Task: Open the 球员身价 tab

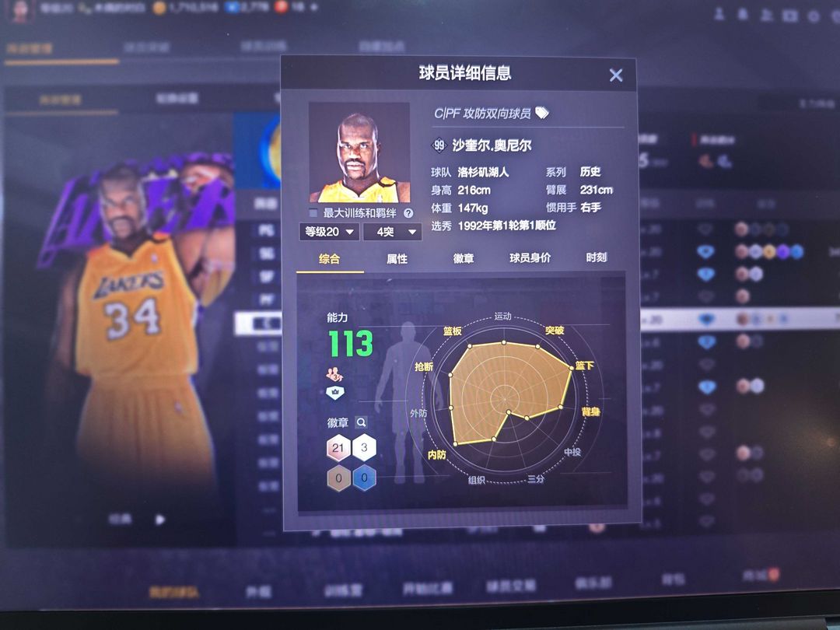Action: point(530,258)
